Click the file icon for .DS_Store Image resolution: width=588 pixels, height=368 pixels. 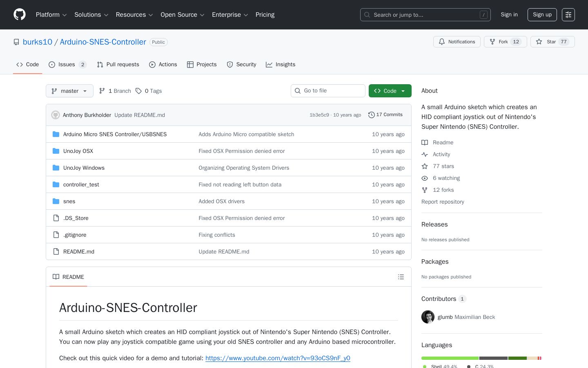(56, 218)
